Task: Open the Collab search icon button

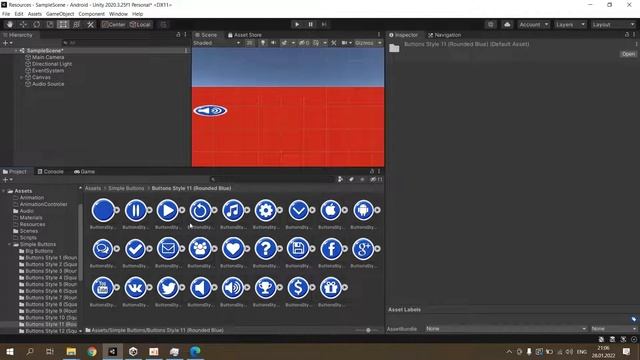Action: coord(491,24)
